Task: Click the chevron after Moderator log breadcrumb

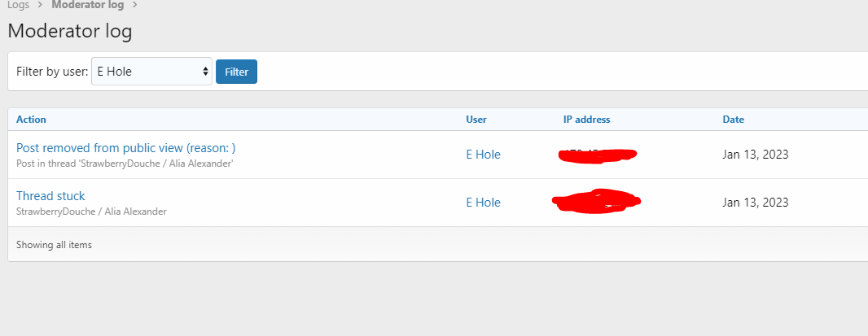Action: (x=134, y=6)
